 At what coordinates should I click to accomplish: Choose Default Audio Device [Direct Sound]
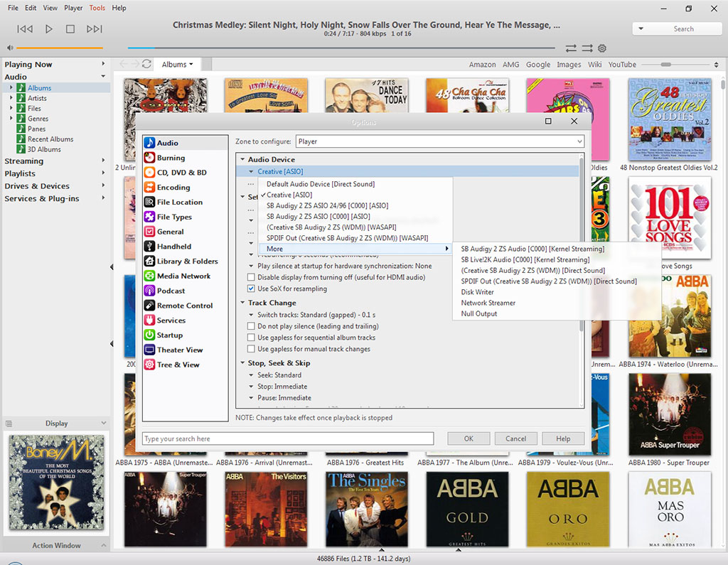[x=321, y=184]
